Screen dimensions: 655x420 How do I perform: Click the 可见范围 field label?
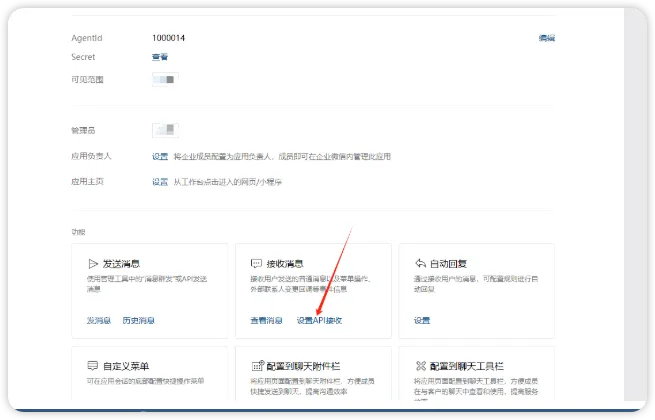coord(87,79)
